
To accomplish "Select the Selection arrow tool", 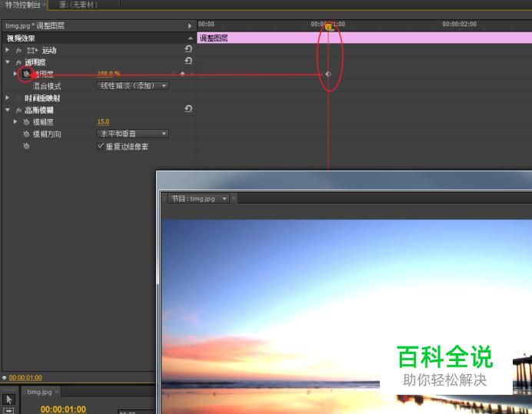I will click(8, 399).
